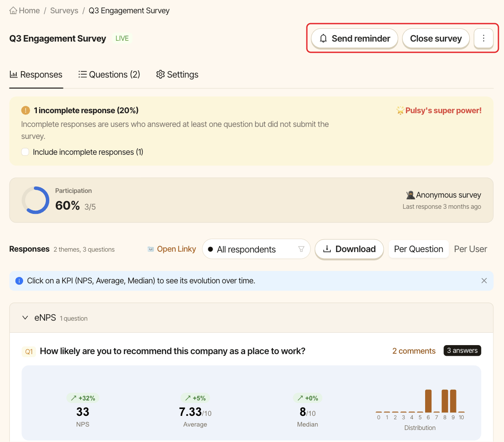Click the '2 themes, 3 questions' text
Image resolution: width=504 pixels, height=442 pixels.
click(84, 250)
